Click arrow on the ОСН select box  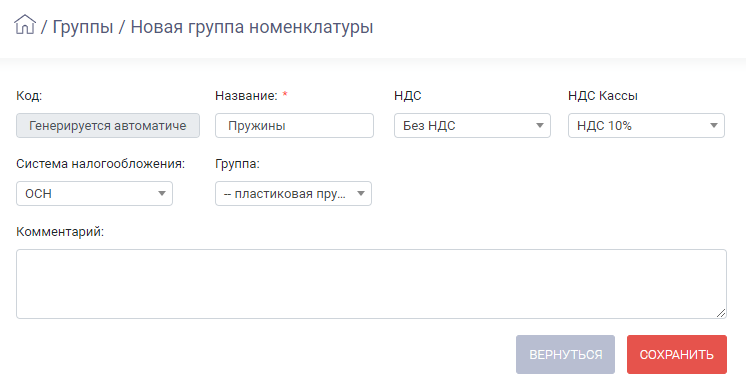[x=162, y=194]
